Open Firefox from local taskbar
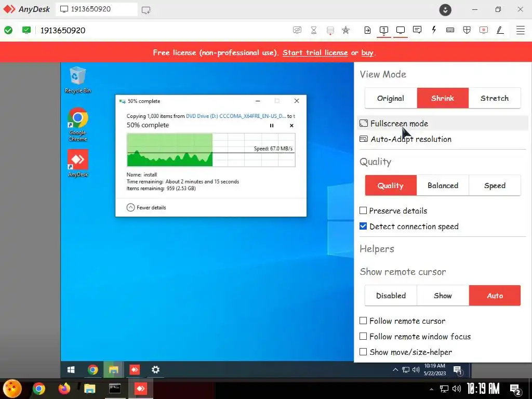Viewport: 532px width, 399px height. pyautogui.click(x=64, y=389)
